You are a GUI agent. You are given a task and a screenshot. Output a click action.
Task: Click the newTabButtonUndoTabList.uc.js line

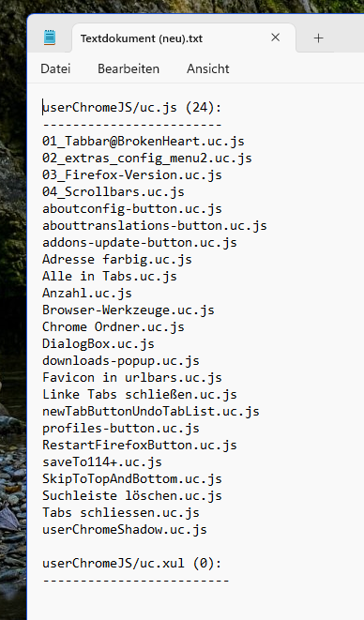151,411
